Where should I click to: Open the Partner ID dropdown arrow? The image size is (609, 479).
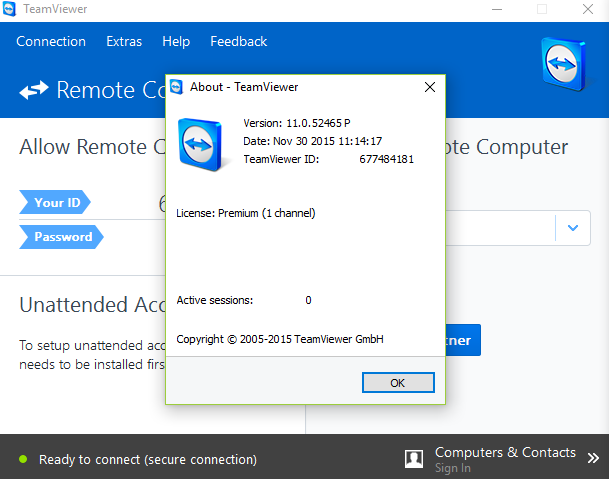pos(573,228)
